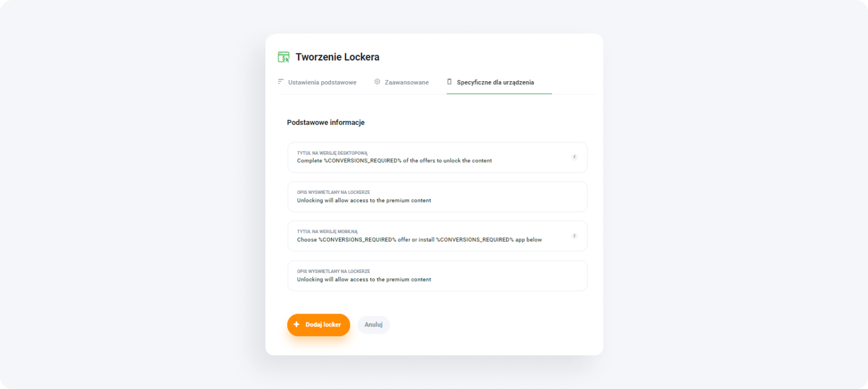
Task: Edit the mobile version title field
Action: [x=430, y=240]
